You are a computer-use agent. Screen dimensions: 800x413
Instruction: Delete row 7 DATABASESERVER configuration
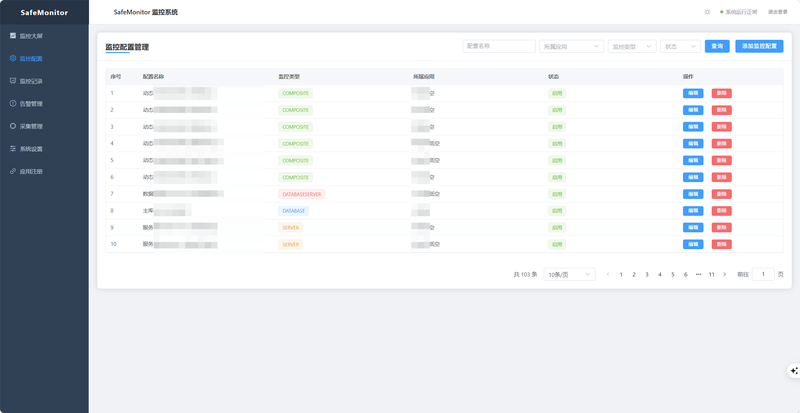(x=721, y=194)
